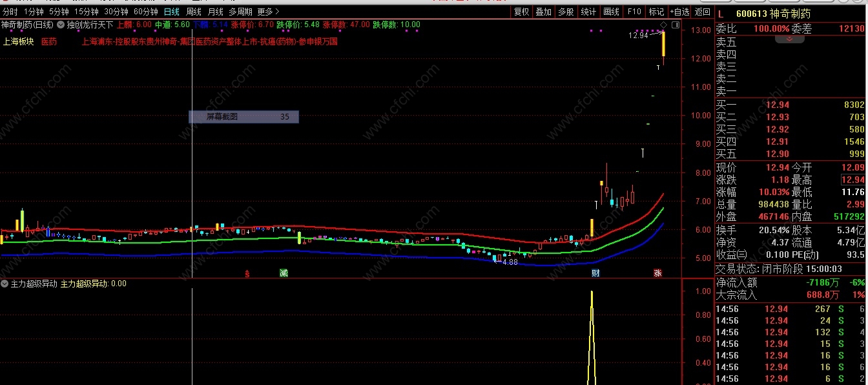Viewport: 868px width, 385px height.
Task: Open indicator dropdown next to 独创龙行天下
Action: (x=61, y=25)
